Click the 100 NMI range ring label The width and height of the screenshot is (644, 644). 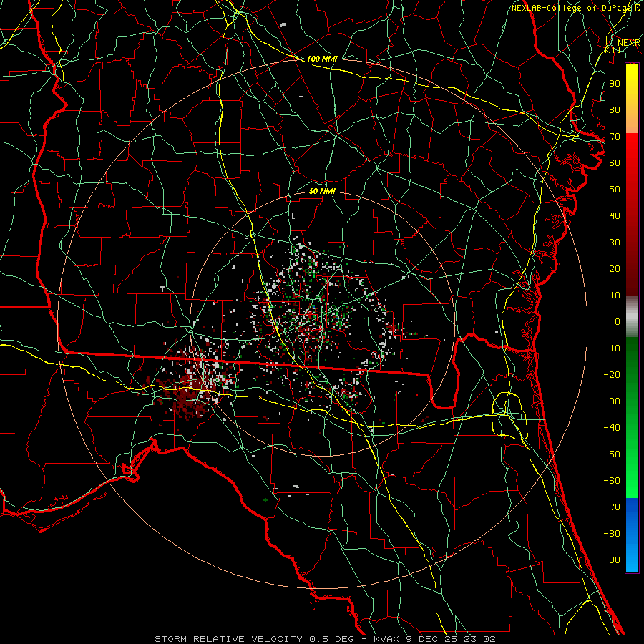coord(322,59)
